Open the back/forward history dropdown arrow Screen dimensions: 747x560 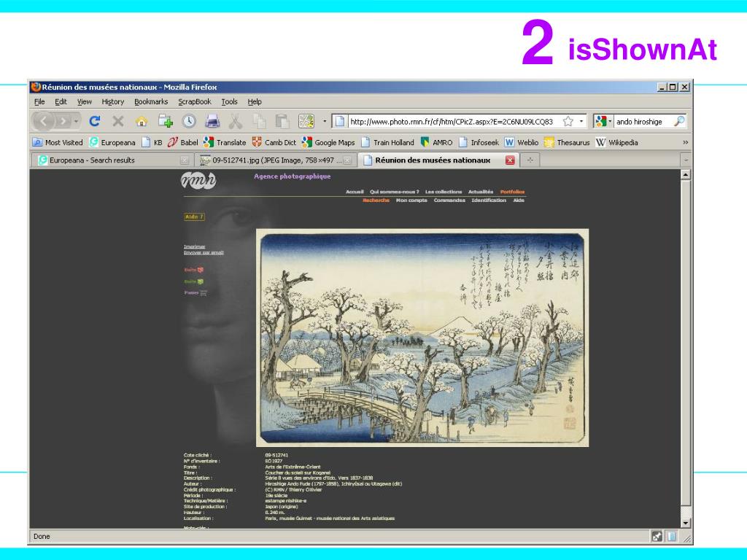[76, 122]
